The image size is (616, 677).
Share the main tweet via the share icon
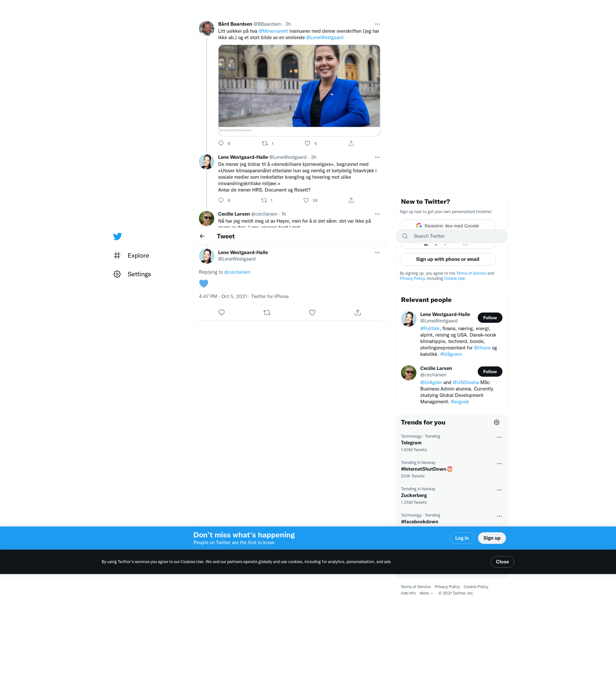tap(357, 312)
